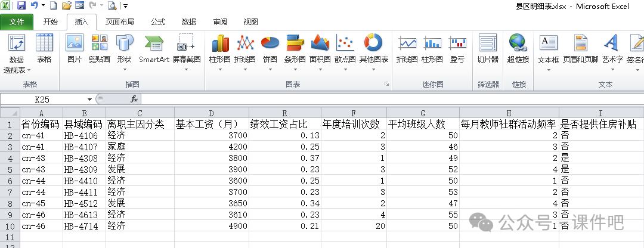Insert a Column chart (柱形图)
The height and width of the screenshot is (248, 644).
pos(220,52)
